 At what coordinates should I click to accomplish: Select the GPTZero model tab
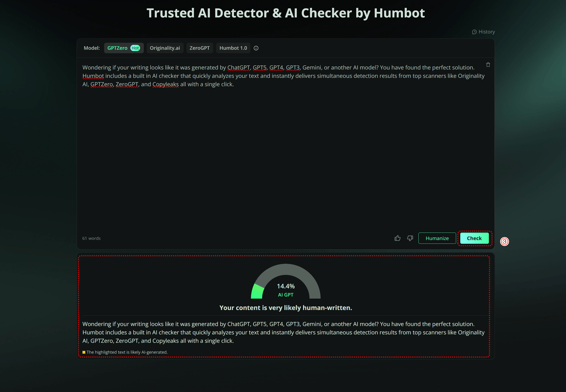pyautogui.click(x=124, y=48)
